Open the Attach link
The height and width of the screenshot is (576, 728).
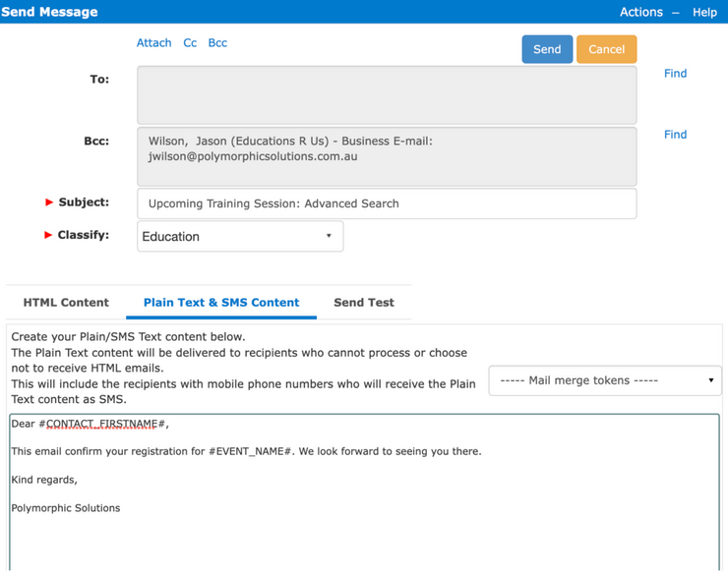click(153, 43)
